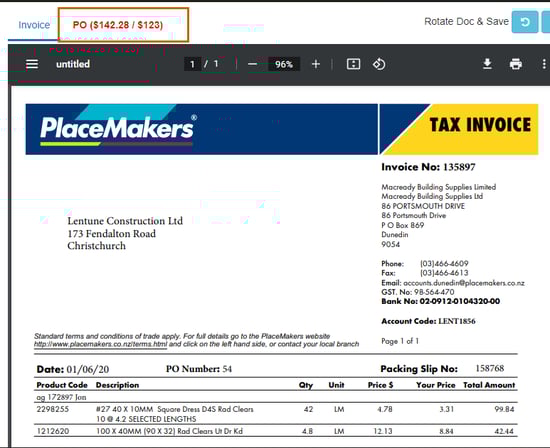Print the invoice using the printer icon

click(x=516, y=64)
